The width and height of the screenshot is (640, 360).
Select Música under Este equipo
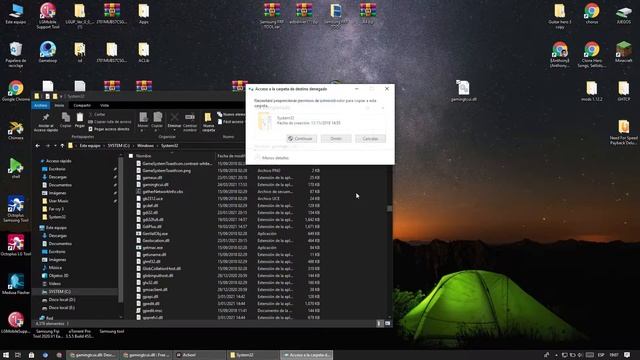pos(55,268)
